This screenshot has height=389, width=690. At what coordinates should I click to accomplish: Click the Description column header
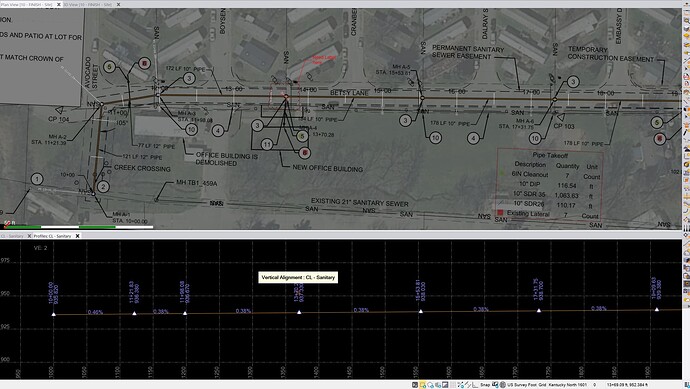coord(530,164)
